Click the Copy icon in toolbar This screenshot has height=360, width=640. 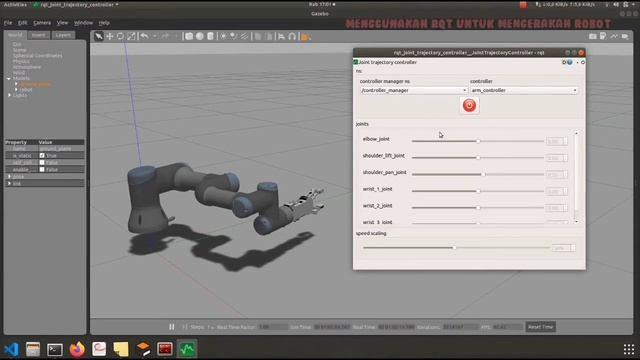[258, 36]
